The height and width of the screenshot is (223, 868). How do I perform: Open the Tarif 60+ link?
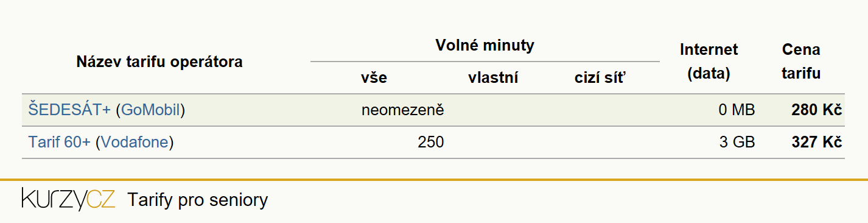(59, 143)
